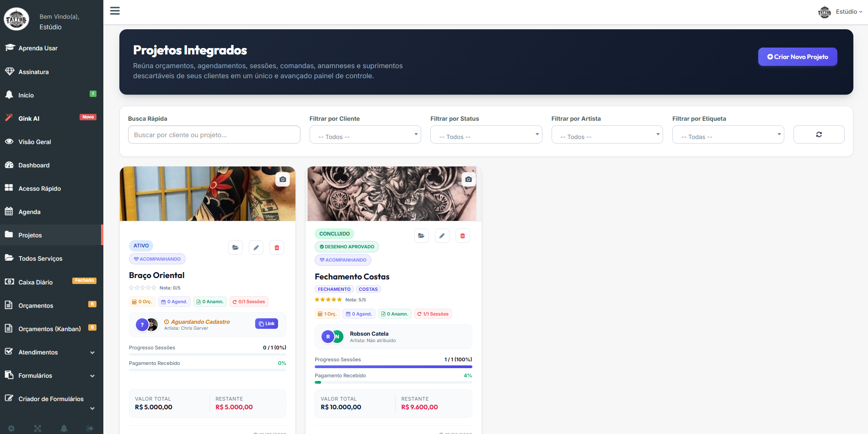Click the rating stars on Braço Oriental
The image size is (868, 434).
[x=143, y=288]
